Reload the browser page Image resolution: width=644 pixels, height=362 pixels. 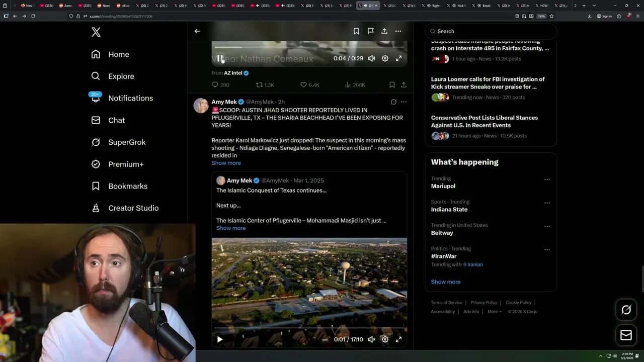click(x=33, y=16)
